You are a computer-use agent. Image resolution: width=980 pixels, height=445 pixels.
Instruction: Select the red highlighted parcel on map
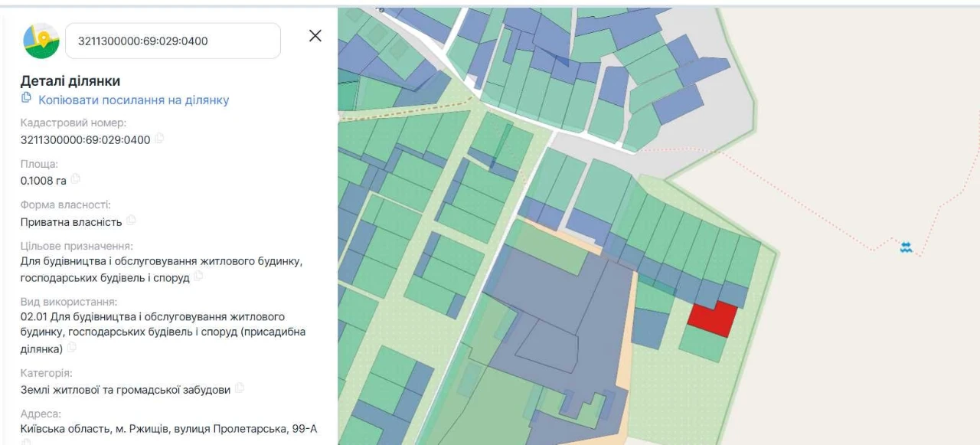click(713, 319)
